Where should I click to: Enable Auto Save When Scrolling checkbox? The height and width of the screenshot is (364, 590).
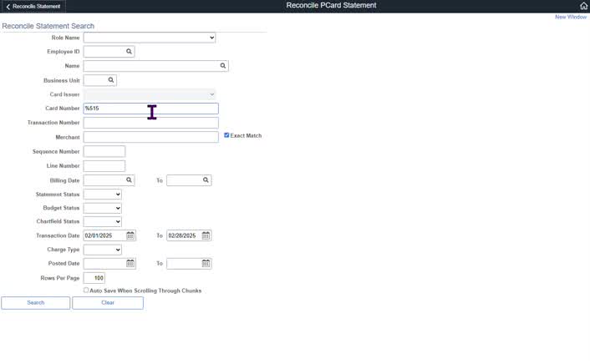pyautogui.click(x=86, y=291)
